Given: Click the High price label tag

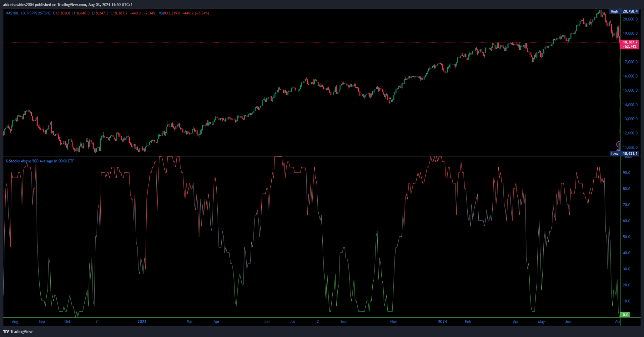Looking at the screenshot, I should 614,11.
